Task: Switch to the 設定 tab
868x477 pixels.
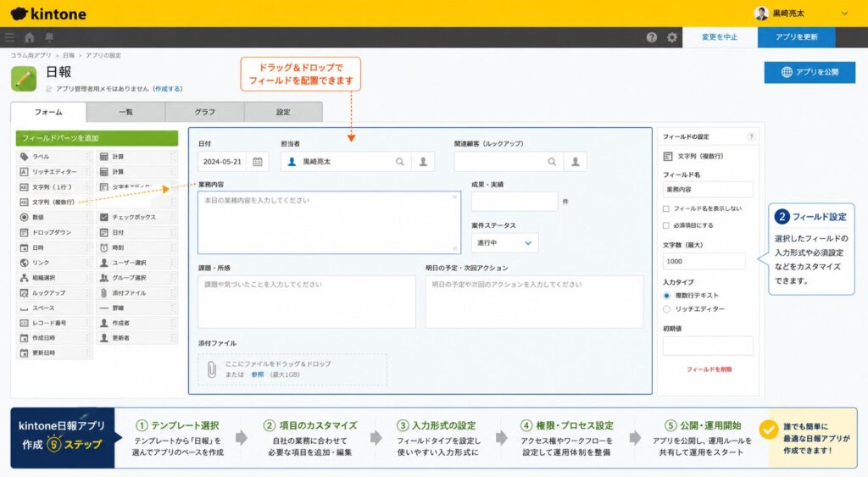Action: [x=283, y=112]
